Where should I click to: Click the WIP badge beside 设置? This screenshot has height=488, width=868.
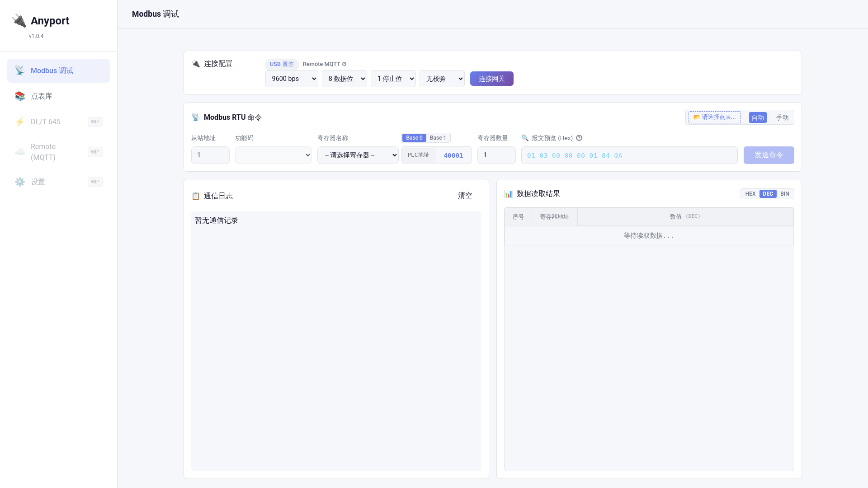[95, 182]
